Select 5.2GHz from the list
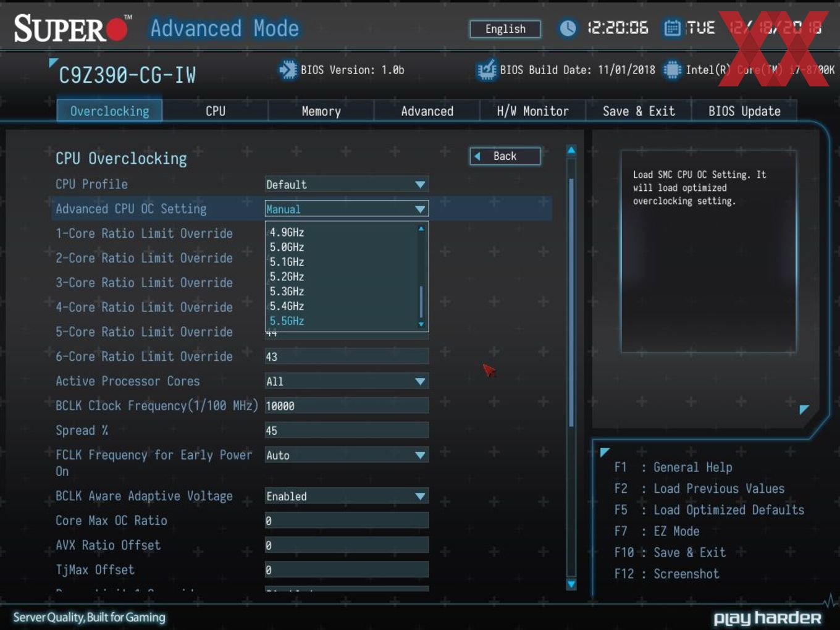The image size is (840, 630). coord(287,277)
